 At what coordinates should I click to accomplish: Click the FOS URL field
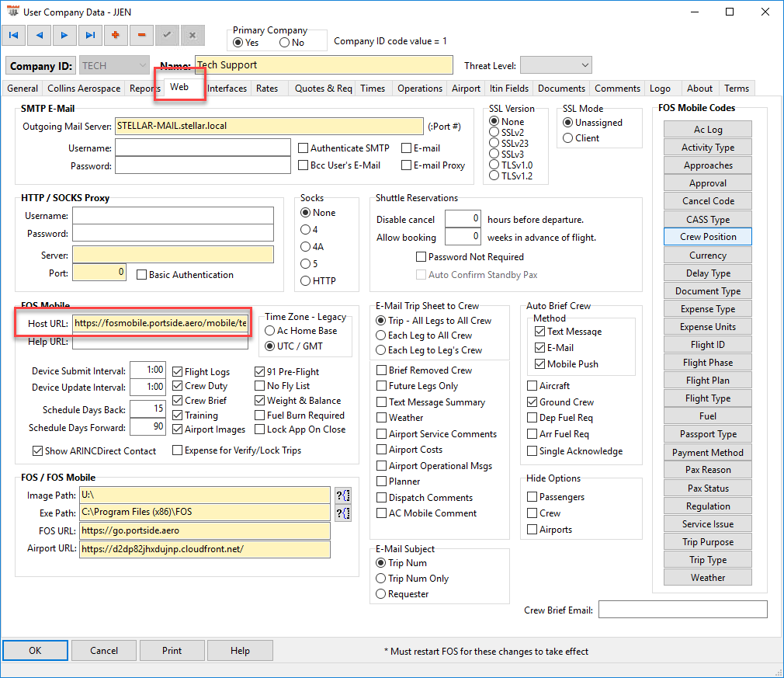coord(205,530)
